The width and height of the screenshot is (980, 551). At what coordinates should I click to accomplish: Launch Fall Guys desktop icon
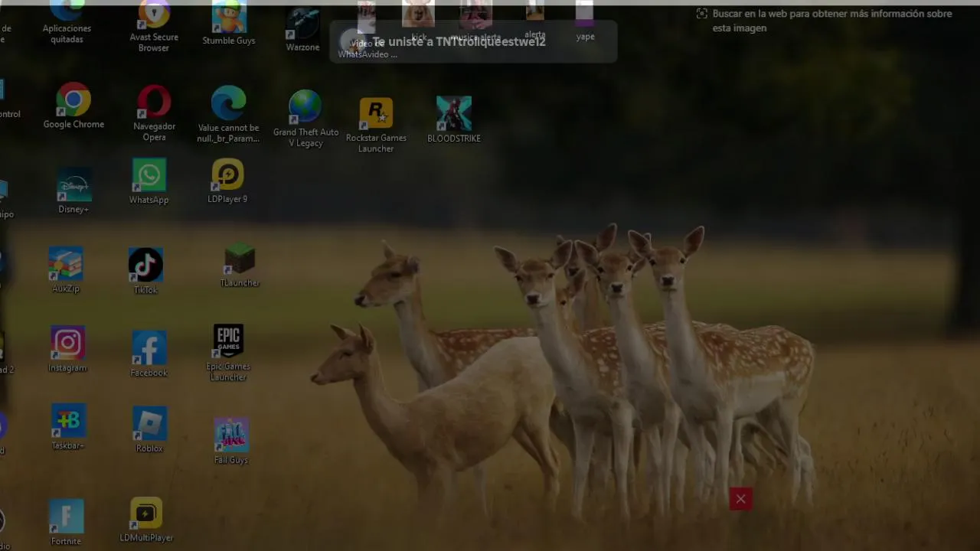[231, 441]
